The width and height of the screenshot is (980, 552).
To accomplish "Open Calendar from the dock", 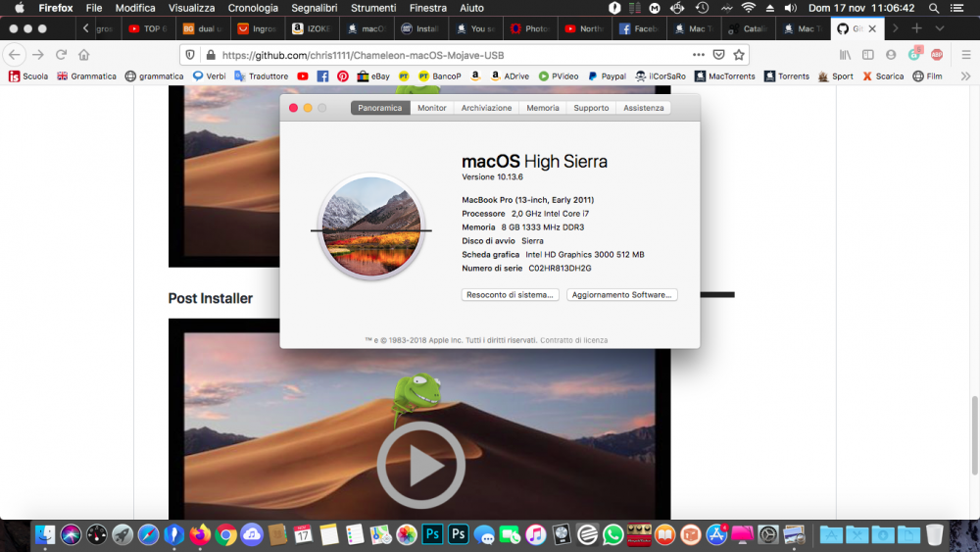I will coord(303,534).
